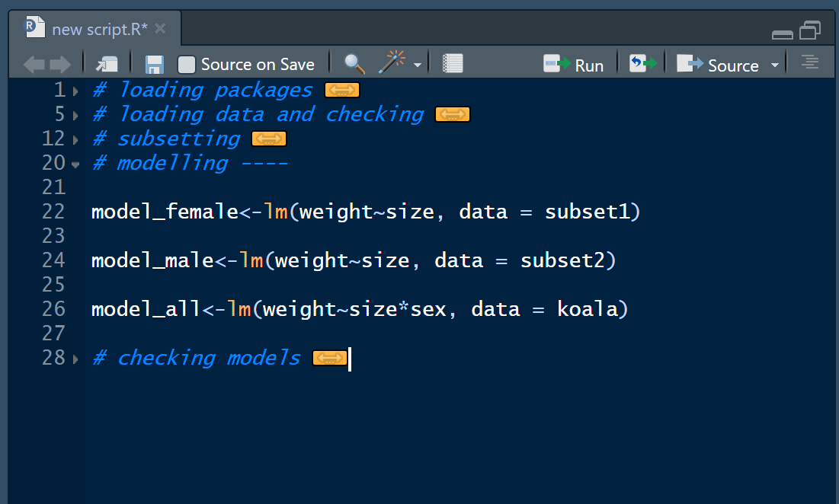839x504 pixels.
Task: Place cursor in model_all code line
Action: (359, 310)
